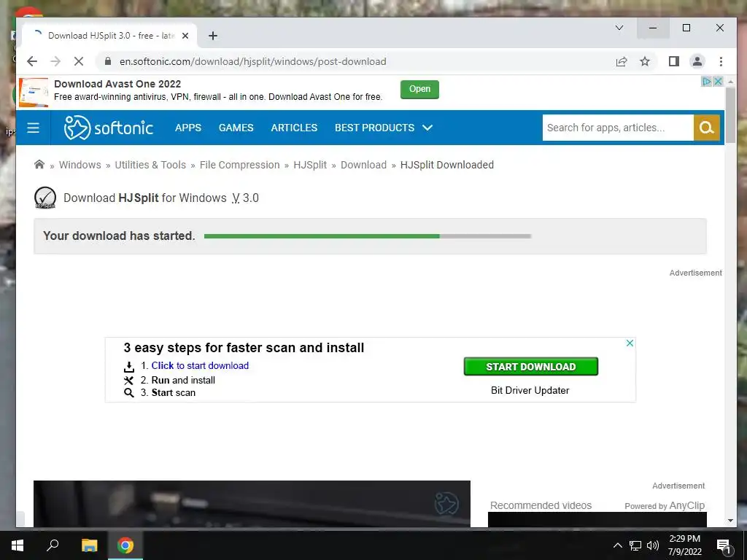Open Windows Start menu

pyautogui.click(x=18, y=545)
